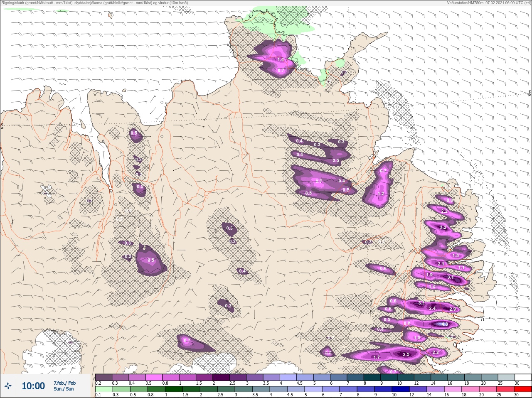The image size is (532, 398).
Task: Select the pale lavender 4 snow legend swatch
Action: click(288, 377)
